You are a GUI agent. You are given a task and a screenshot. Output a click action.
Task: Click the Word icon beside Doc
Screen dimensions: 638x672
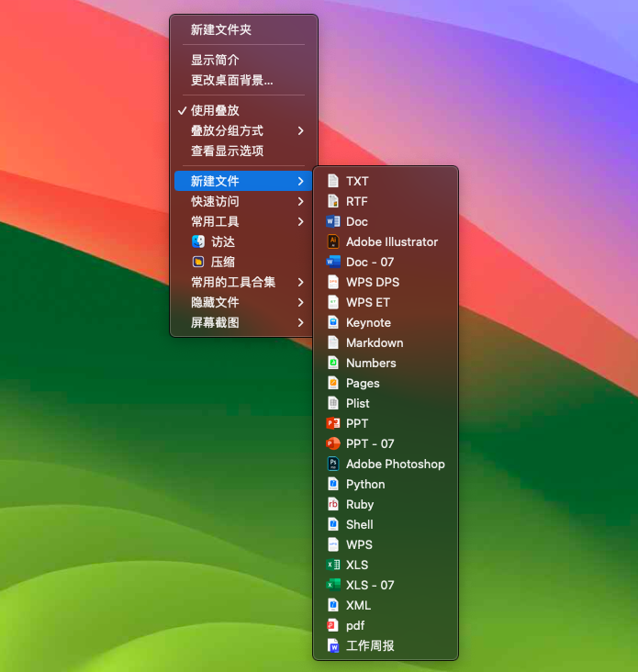click(x=333, y=221)
